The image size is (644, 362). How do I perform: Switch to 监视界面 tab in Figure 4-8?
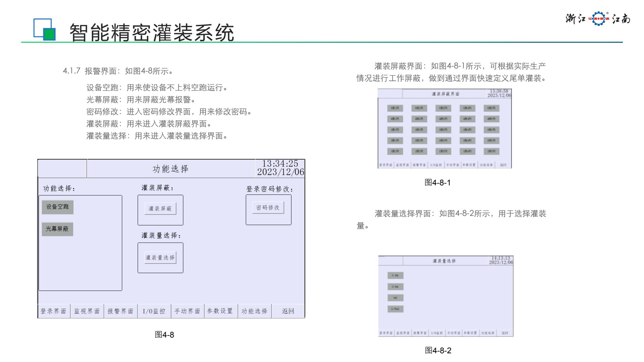point(87,311)
